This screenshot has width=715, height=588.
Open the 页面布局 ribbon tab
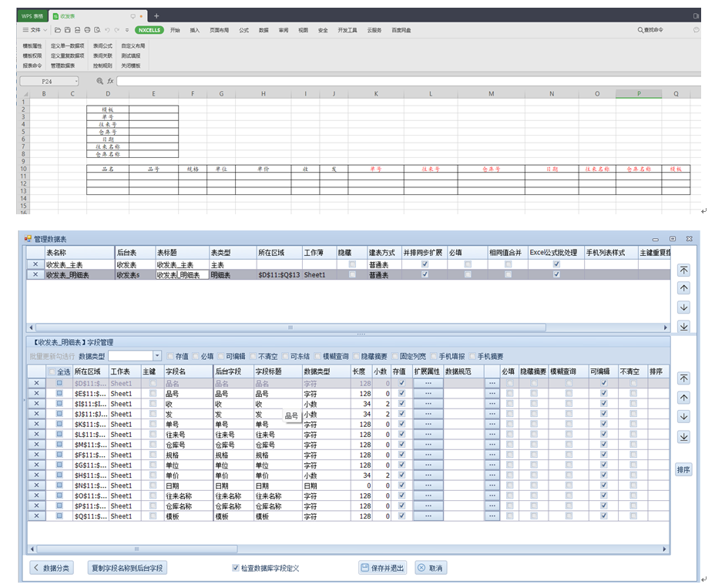click(220, 30)
